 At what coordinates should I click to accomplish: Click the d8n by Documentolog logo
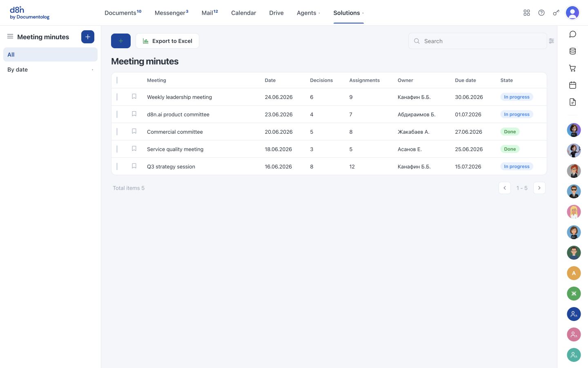pos(29,13)
